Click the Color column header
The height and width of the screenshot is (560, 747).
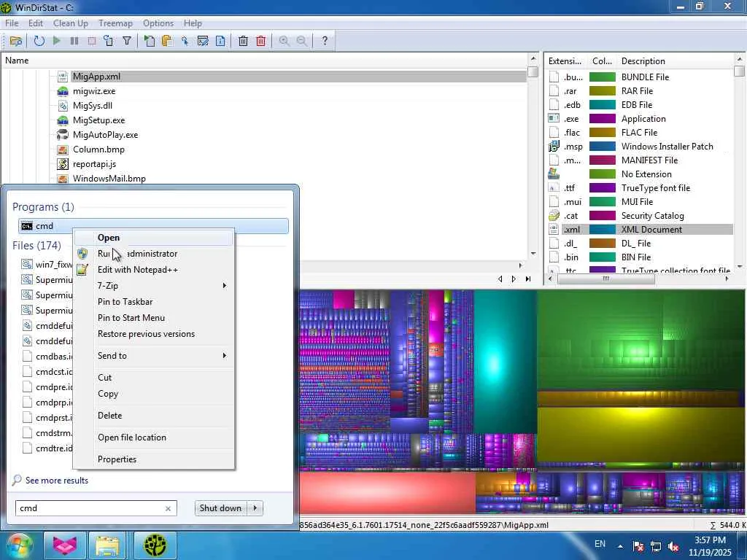pyautogui.click(x=602, y=61)
